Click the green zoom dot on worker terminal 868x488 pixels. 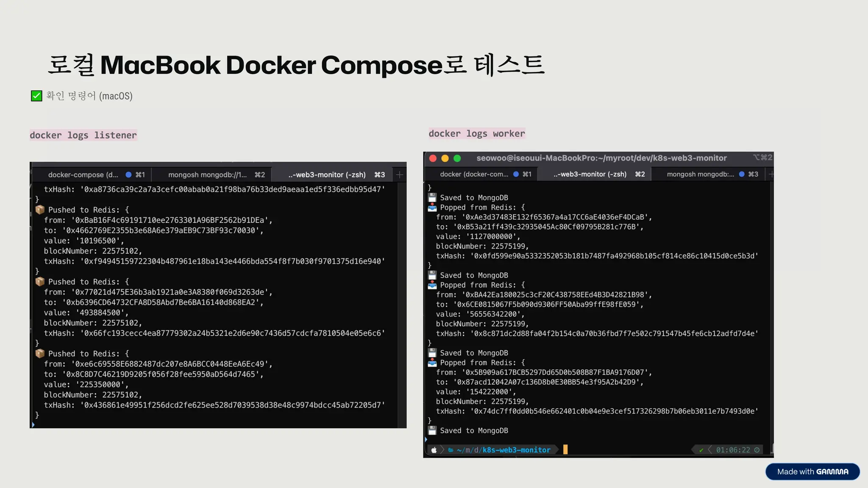(x=457, y=158)
